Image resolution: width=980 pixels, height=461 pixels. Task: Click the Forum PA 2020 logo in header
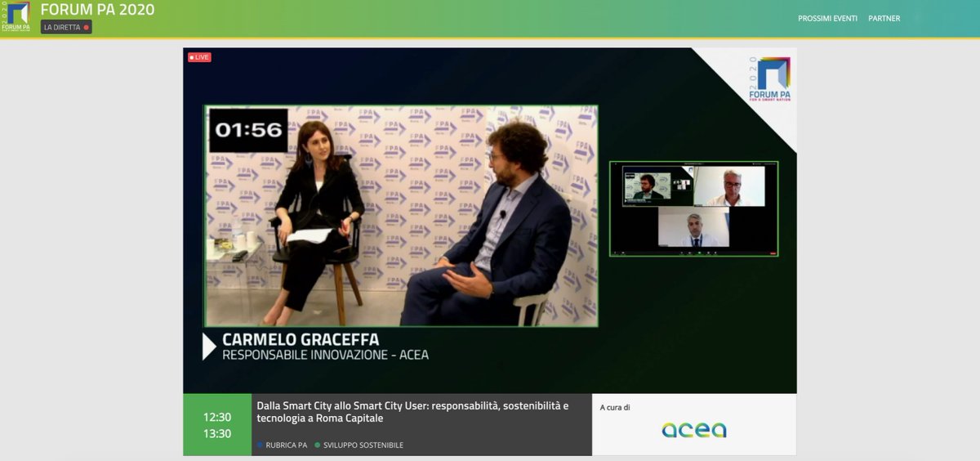tap(15, 16)
